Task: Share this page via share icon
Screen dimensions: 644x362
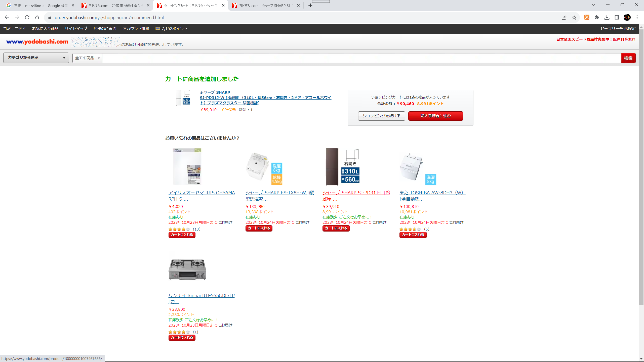Action: (564, 17)
